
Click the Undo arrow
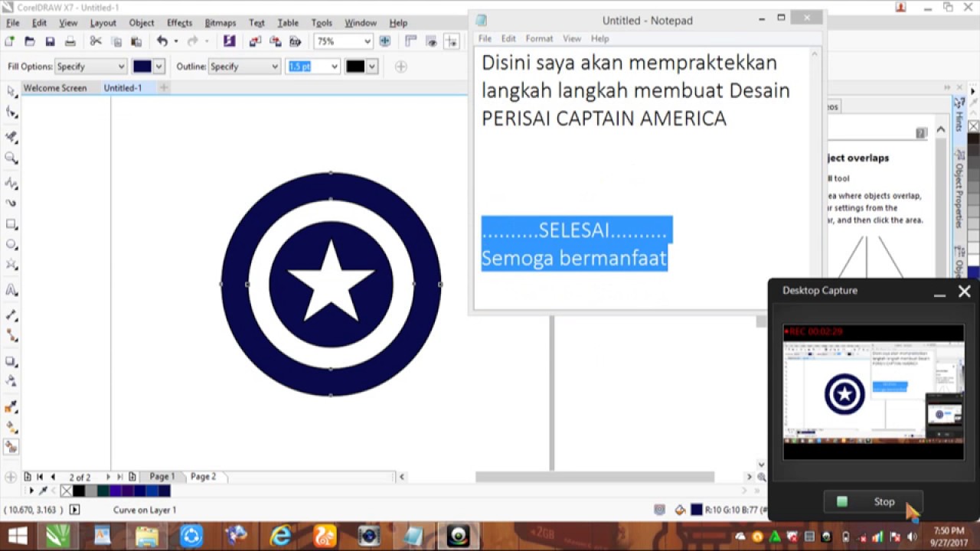click(162, 41)
